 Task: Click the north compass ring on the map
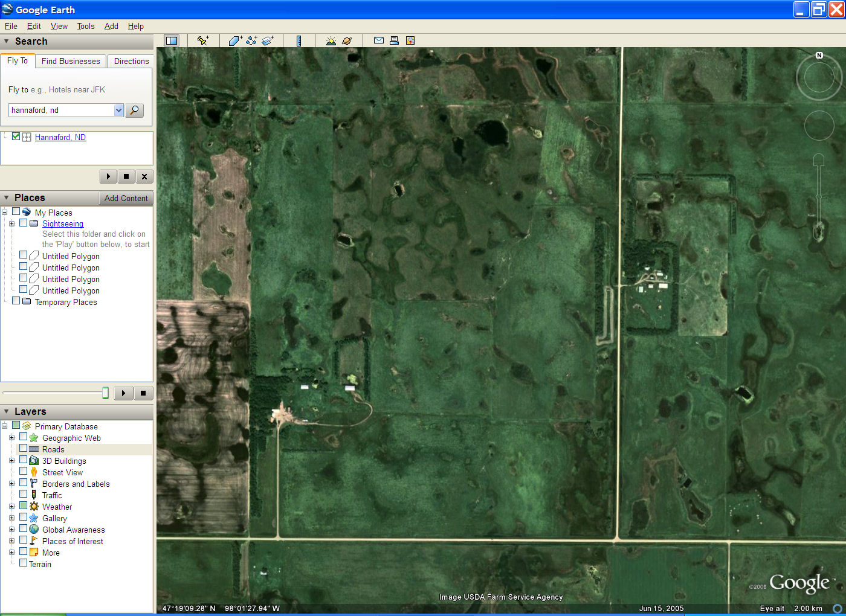point(819,77)
